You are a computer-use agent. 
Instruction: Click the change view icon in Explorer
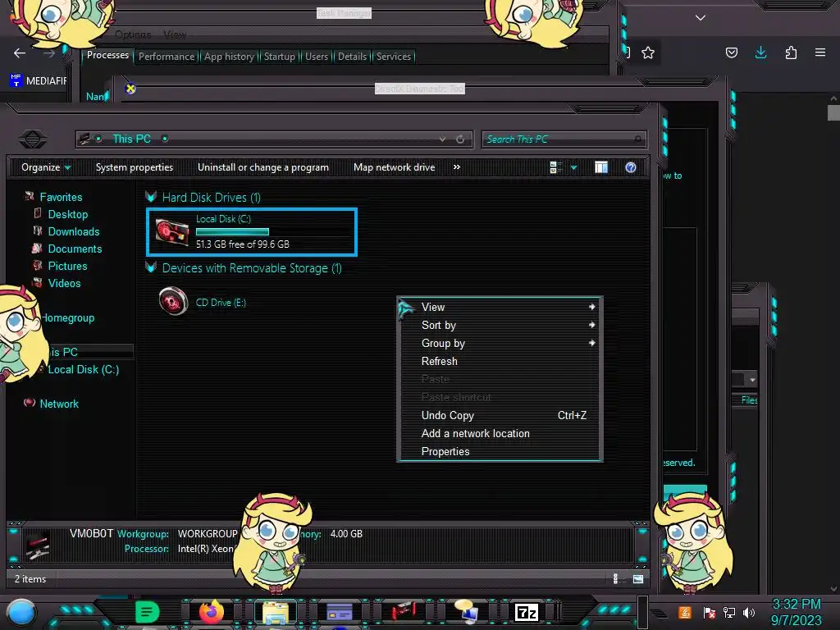[556, 167]
